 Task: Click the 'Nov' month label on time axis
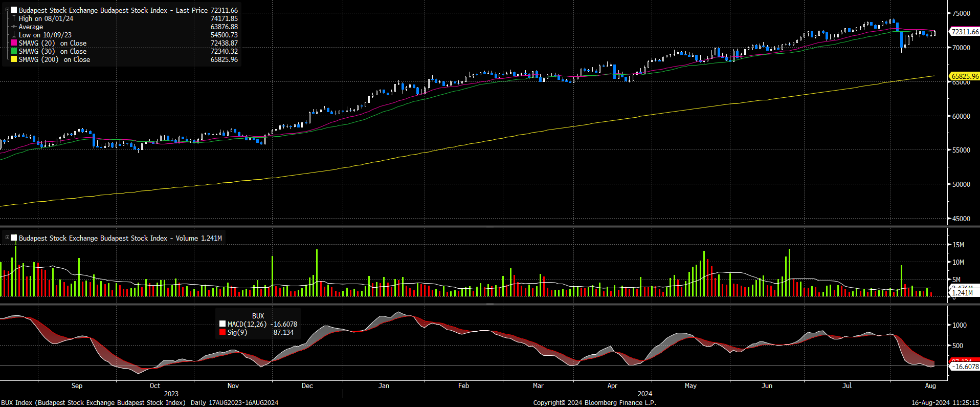point(233,385)
